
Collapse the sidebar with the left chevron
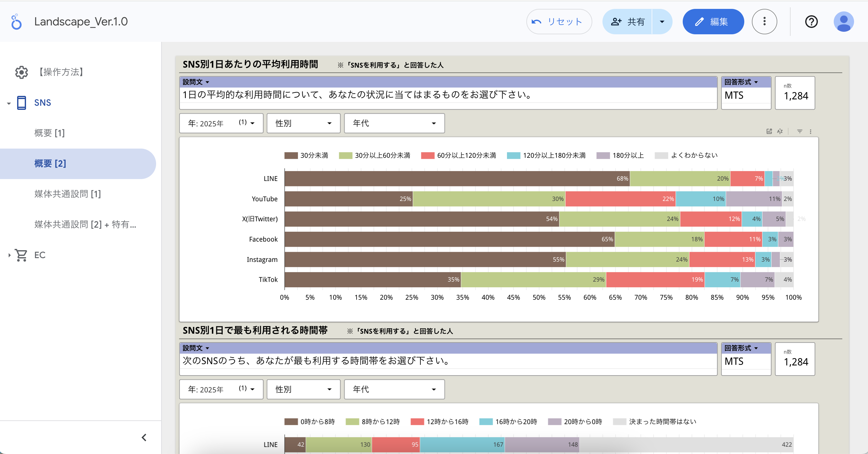click(x=144, y=437)
